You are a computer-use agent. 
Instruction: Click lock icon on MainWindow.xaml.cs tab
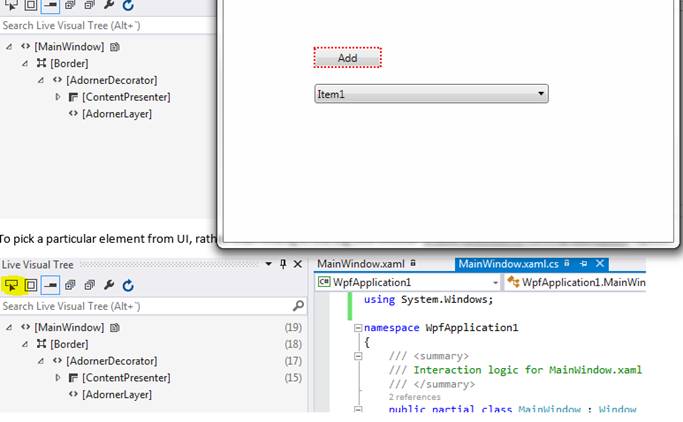tap(567, 263)
